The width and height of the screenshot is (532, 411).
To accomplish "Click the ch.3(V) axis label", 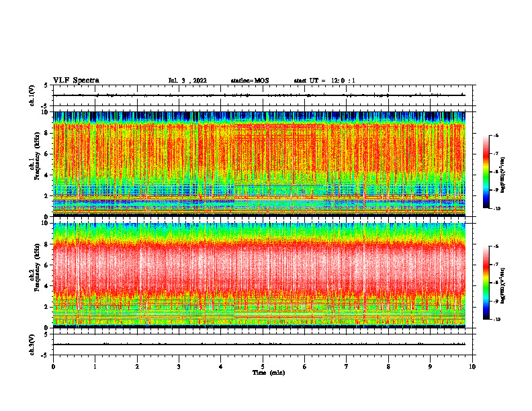I will point(32,345).
